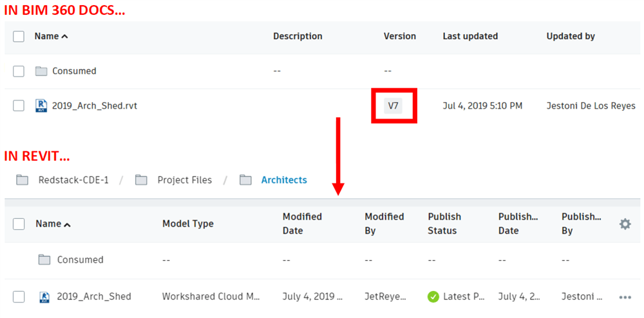
Task: Click 'July 4, 2019 ...' modified date cell
Action: tap(312, 296)
